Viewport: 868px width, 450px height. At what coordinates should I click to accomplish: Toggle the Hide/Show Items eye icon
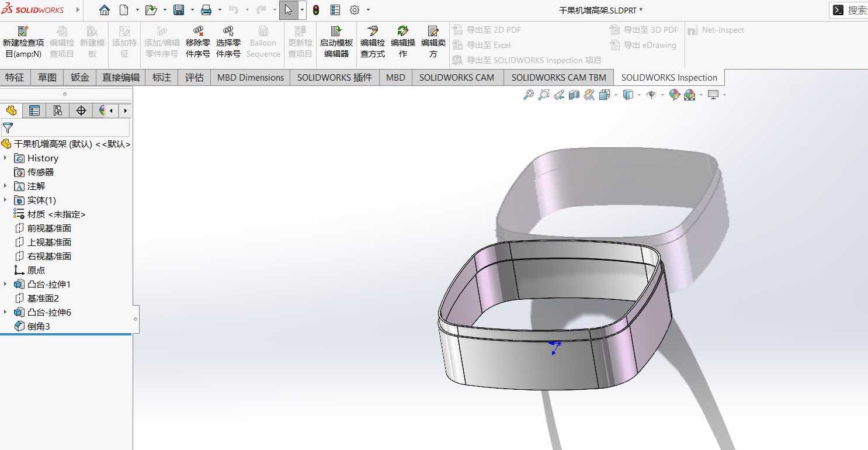point(651,95)
